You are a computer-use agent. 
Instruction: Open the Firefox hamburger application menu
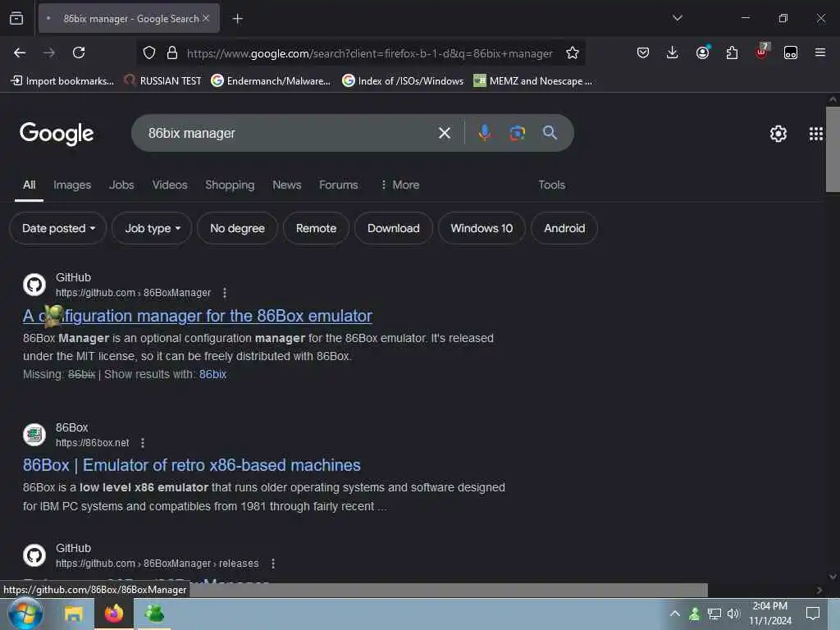pos(819,52)
